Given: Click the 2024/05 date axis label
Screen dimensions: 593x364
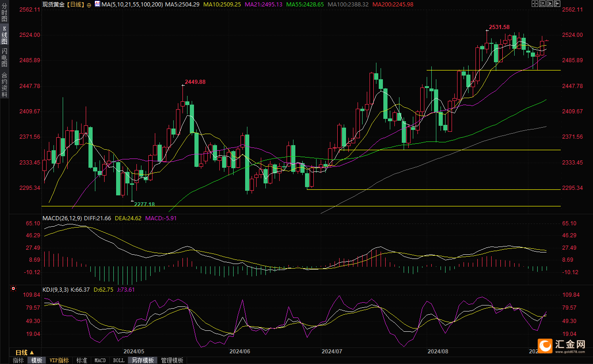Looking at the screenshot, I should [x=134, y=351].
